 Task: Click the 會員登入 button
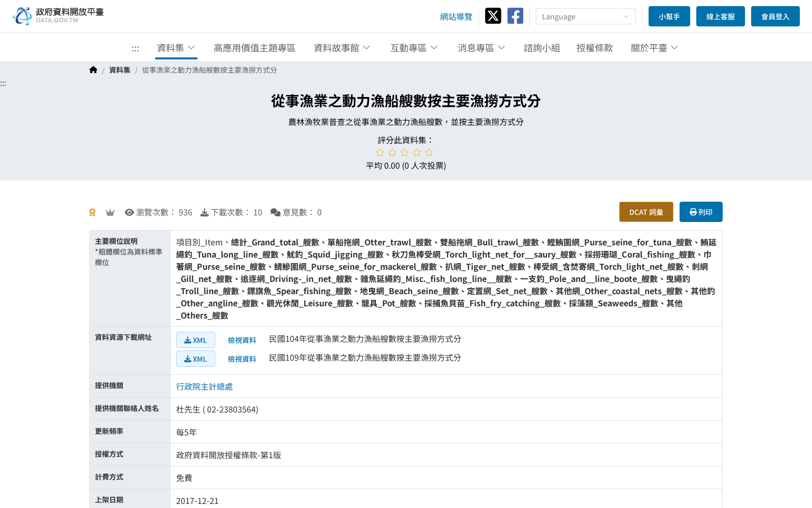775,16
